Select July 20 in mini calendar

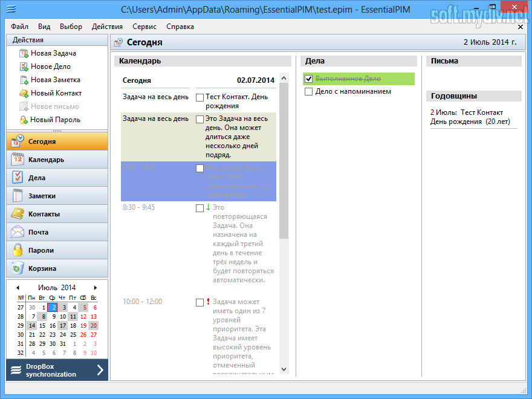coord(94,326)
